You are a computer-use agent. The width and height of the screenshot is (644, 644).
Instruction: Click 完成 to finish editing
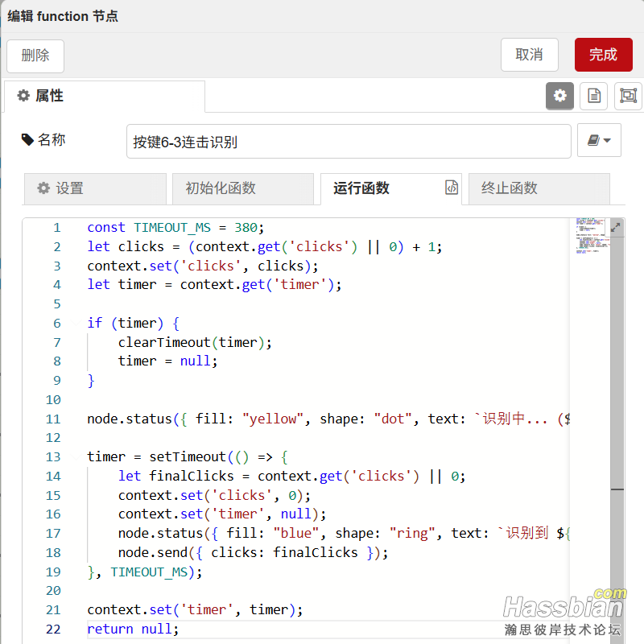click(x=603, y=55)
